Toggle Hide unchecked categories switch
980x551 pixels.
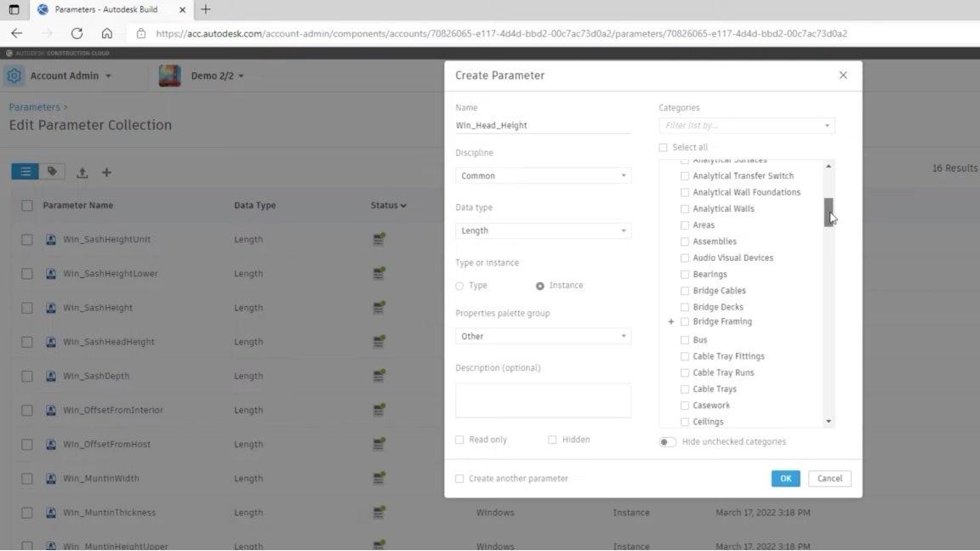[668, 441]
